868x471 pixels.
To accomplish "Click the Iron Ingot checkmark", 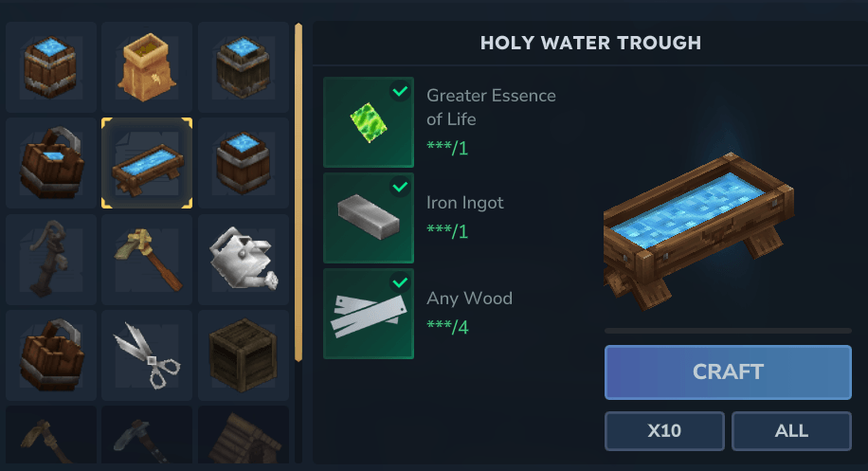I will tap(400, 187).
